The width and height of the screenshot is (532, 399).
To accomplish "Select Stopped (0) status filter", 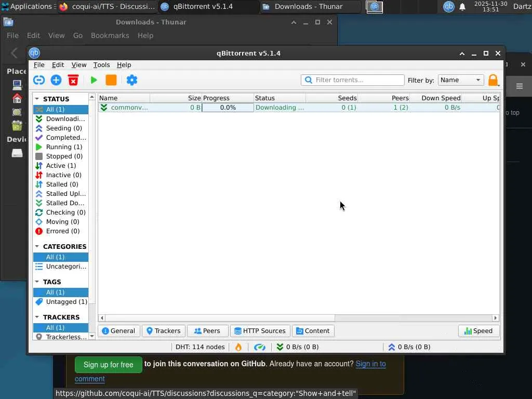I will [x=61, y=156].
